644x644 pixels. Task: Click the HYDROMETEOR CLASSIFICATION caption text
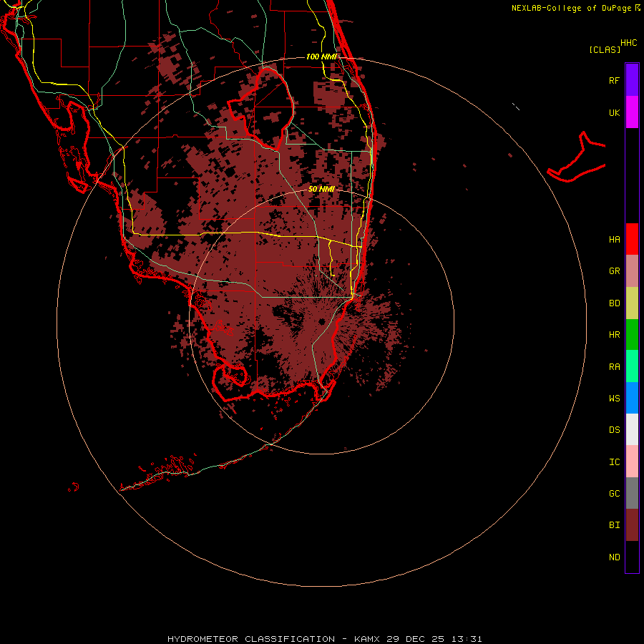tap(251, 639)
